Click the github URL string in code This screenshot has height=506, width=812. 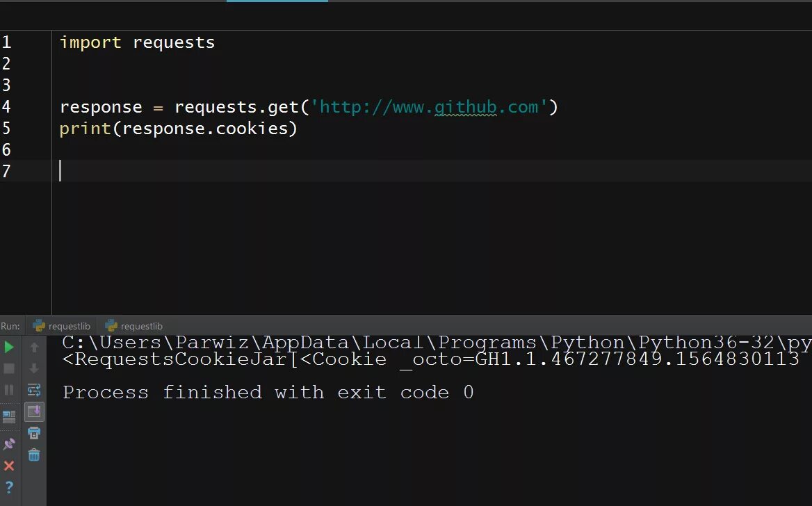pos(428,107)
